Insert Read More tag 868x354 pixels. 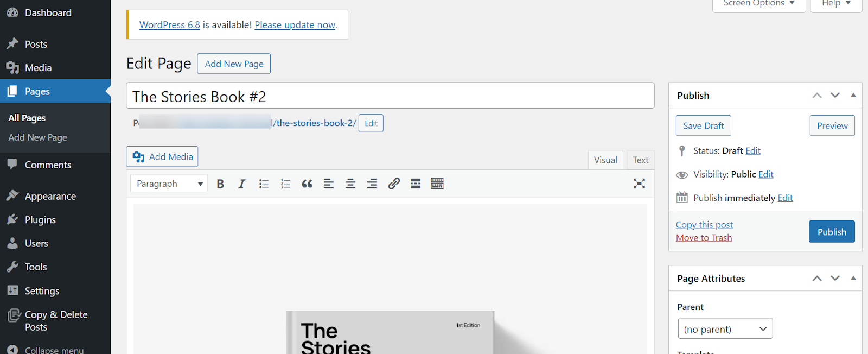[x=416, y=184]
